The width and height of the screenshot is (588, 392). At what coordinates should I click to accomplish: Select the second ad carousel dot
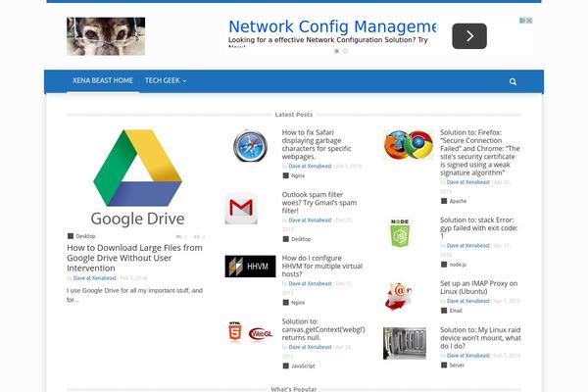(345, 51)
